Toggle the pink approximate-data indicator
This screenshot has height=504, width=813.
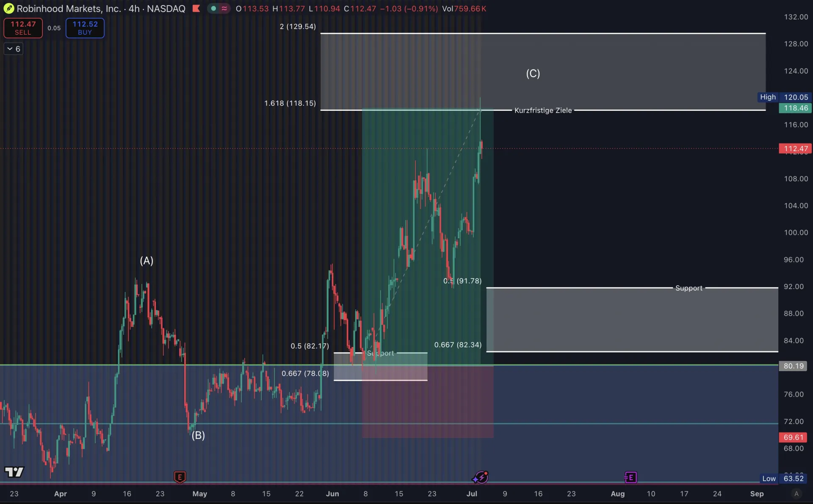[224, 8]
